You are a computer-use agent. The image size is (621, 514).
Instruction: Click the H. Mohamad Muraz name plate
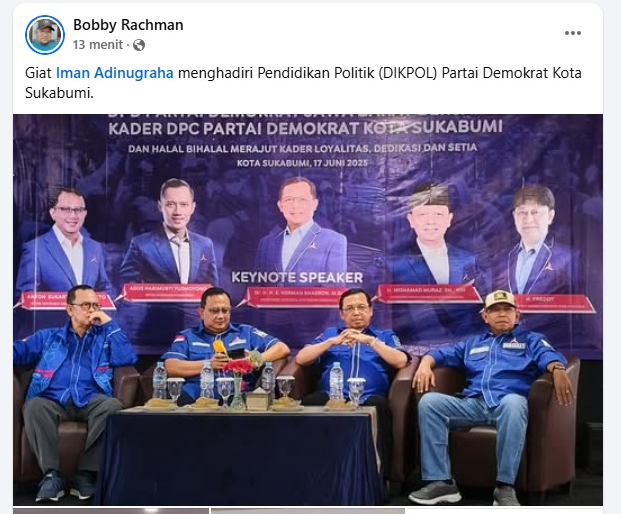(428, 293)
